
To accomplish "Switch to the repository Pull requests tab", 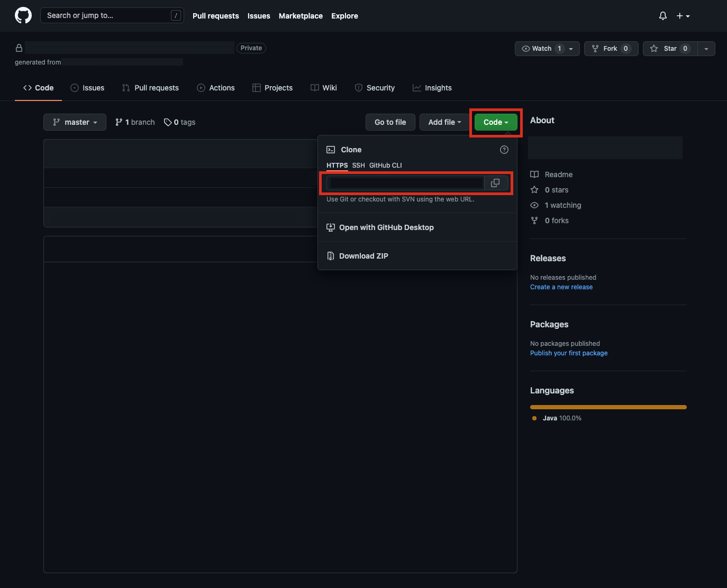I will pos(150,88).
